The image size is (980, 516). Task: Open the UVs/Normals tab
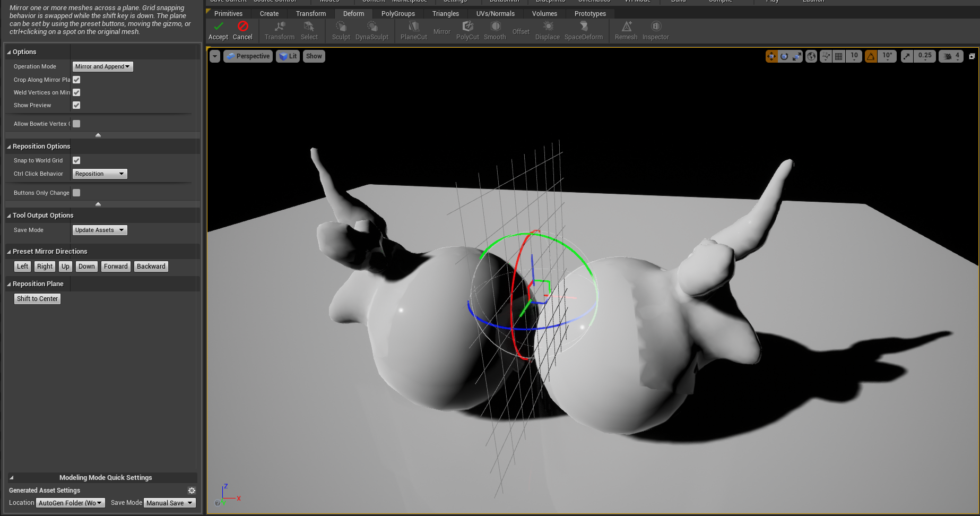tap(495, 13)
